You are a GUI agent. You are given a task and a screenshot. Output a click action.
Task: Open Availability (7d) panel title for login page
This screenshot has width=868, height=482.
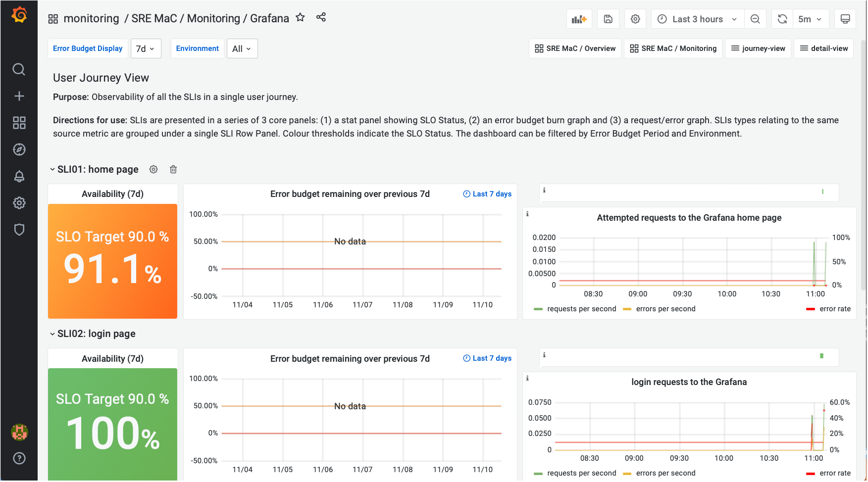click(x=112, y=359)
